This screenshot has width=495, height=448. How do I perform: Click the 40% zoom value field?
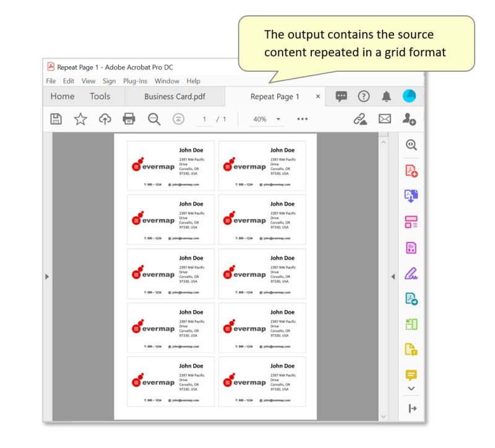pos(260,119)
